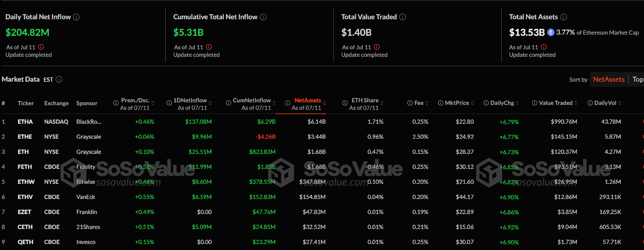
Task: Click the 21Shares sponsor cell
Action: point(88,227)
